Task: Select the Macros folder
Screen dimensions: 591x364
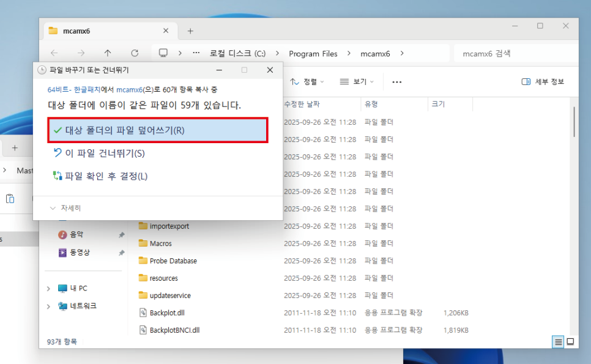Action: pos(160,243)
